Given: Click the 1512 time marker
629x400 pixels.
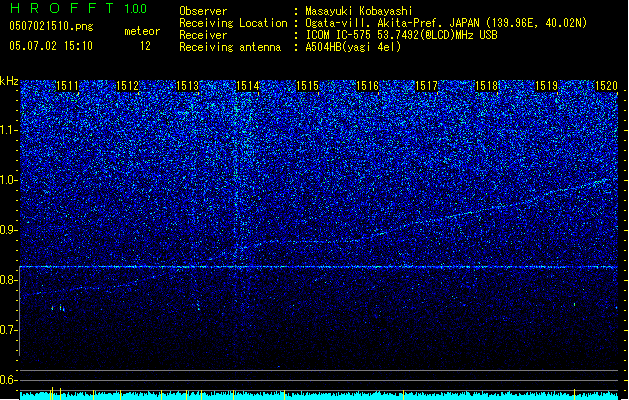Looking at the screenshot, I should [127, 86].
